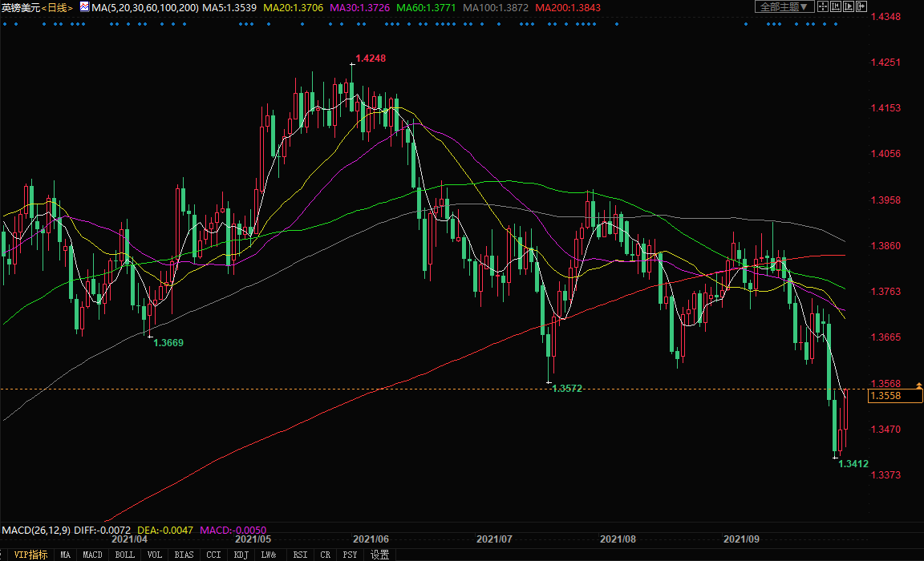Open the 日线 period selector

click(57, 7)
